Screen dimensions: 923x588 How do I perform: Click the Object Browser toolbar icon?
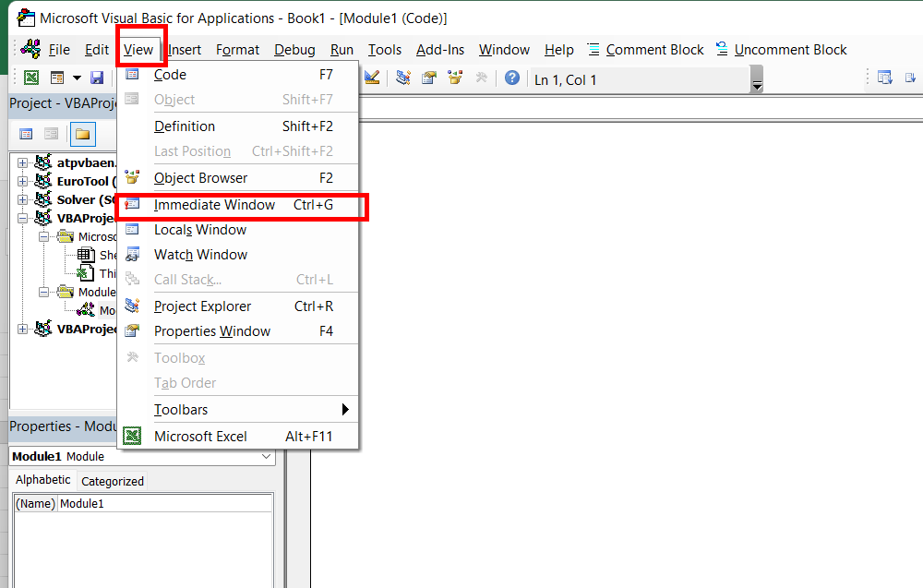point(455,78)
